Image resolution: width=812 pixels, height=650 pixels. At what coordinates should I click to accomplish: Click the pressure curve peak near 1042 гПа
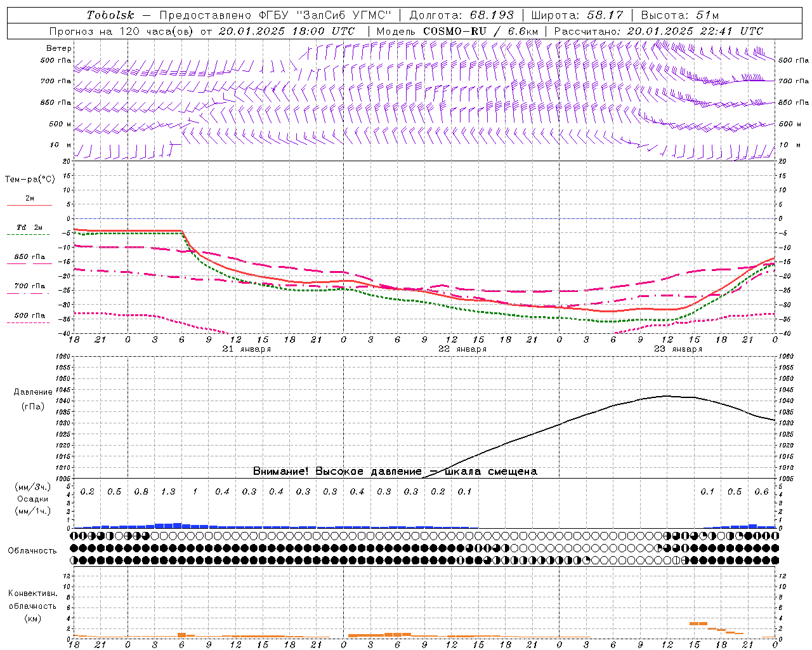[x=666, y=396]
